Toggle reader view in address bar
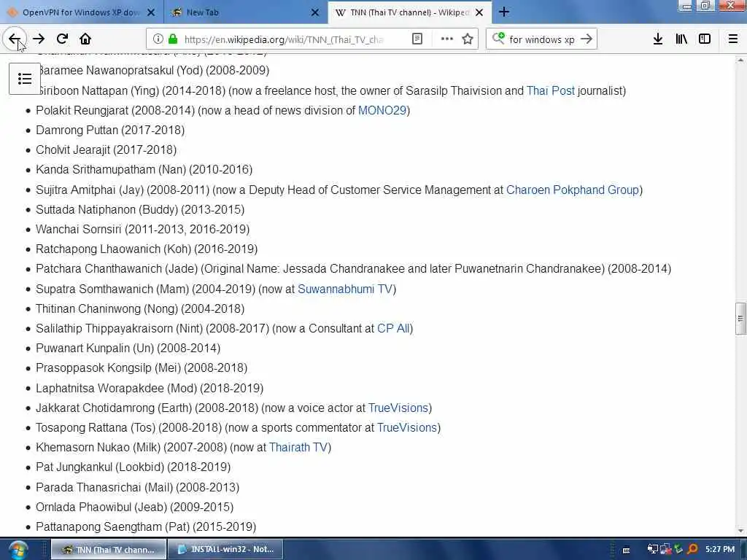 click(417, 39)
